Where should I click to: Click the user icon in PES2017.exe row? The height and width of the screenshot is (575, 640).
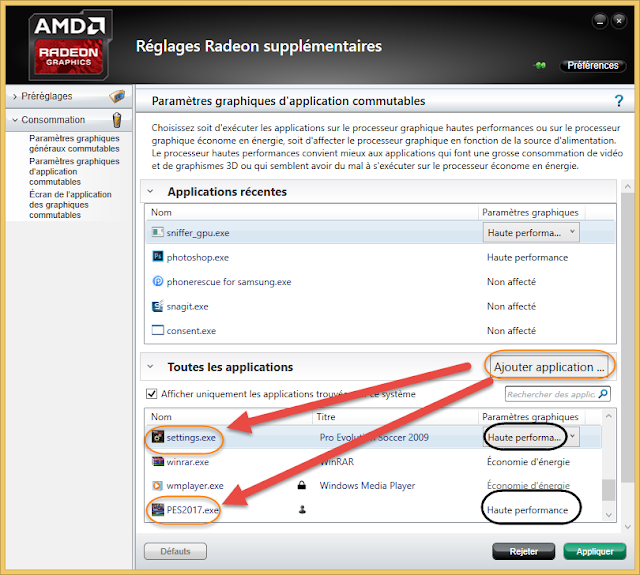coord(302,509)
